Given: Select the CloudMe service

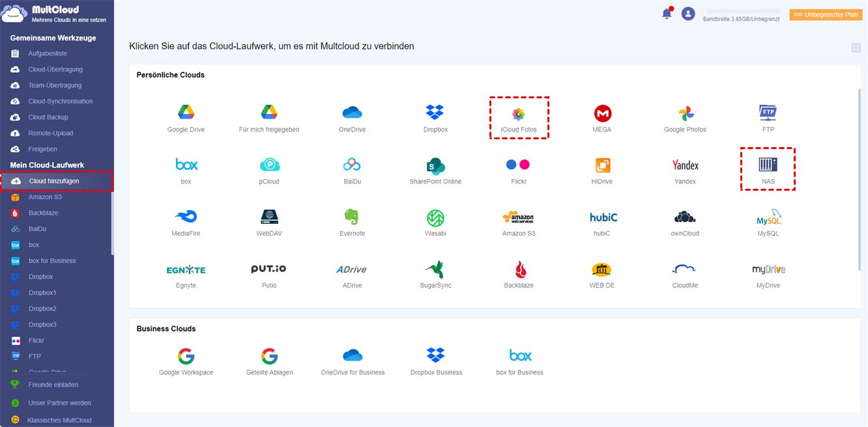Looking at the screenshot, I should [x=685, y=275].
